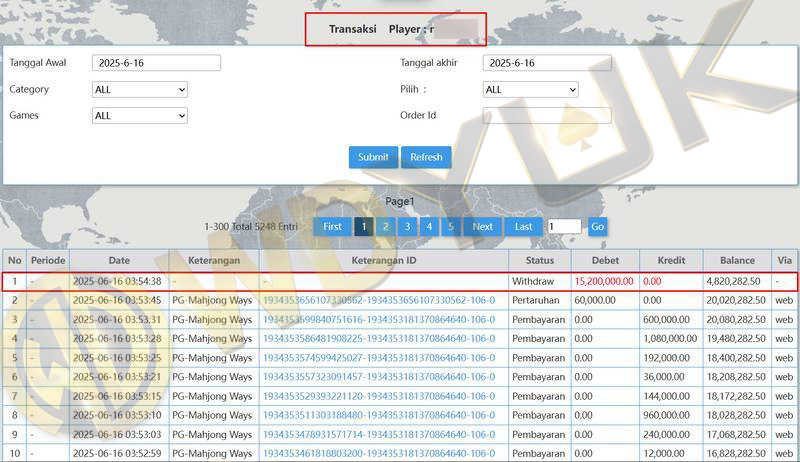The height and width of the screenshot is (462, 800).
Task: Click the 12,000.00 kredit value
Action: tap(664, 453)
